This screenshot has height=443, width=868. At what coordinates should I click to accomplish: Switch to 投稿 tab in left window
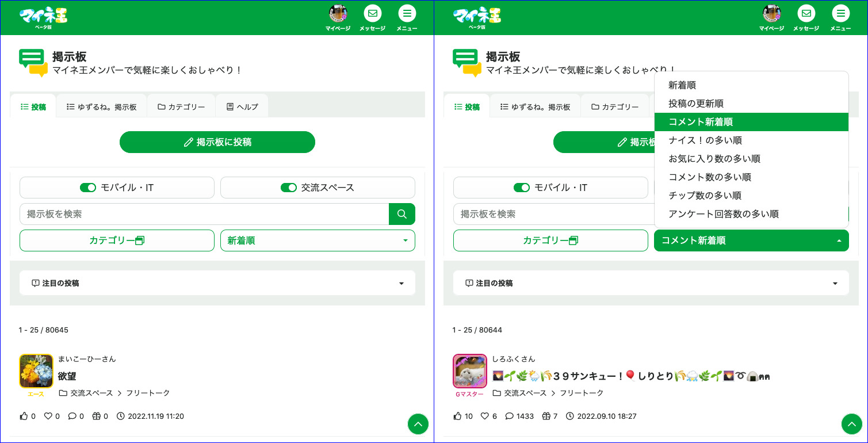click(33, 106)
